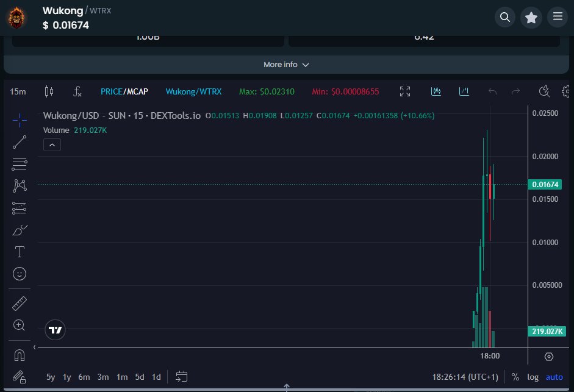Toggle auto scale mode
The height and width of the screenshot is (392, 574).
click(554, 377)
